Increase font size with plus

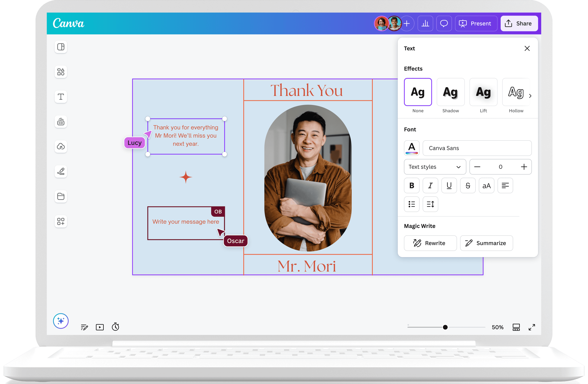pos(524,167)
